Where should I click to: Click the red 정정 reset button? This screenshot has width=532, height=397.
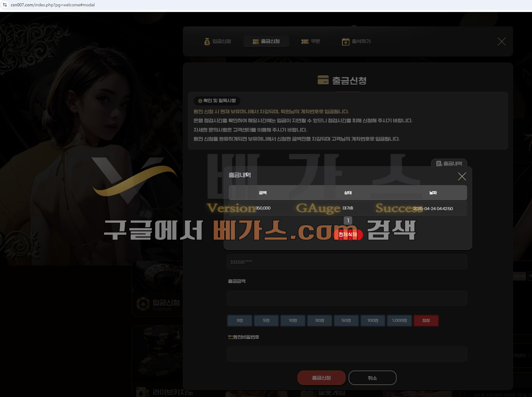(x=426, y=320)
